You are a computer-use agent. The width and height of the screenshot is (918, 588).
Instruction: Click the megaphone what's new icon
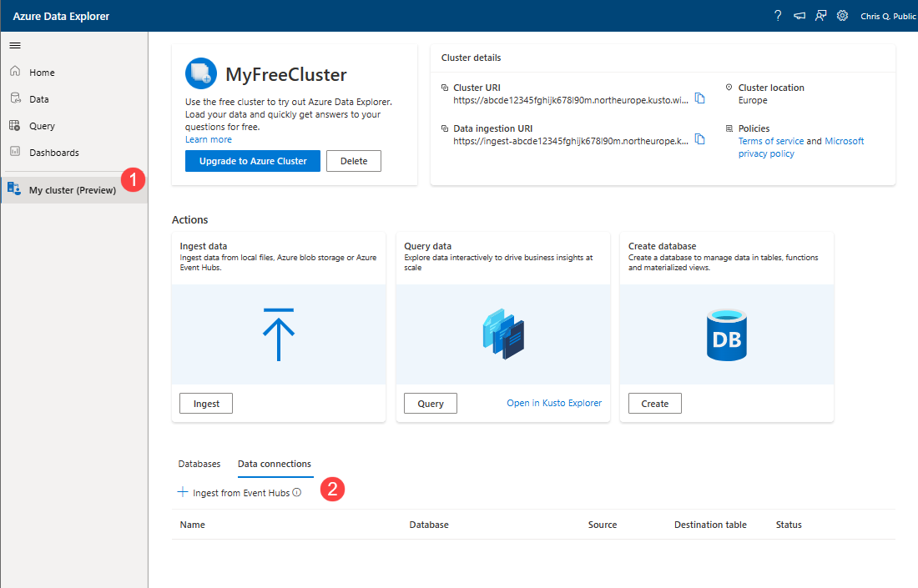click(x=799, y=16)
